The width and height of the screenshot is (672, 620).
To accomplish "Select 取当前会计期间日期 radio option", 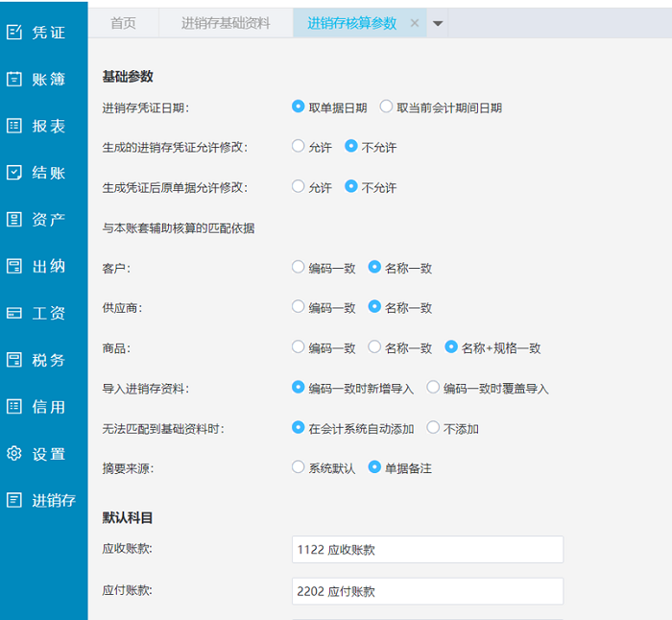I will (387, 107).
